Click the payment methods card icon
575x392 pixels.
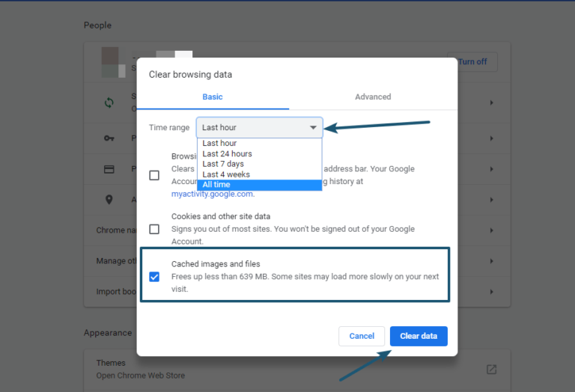[109, 169]
